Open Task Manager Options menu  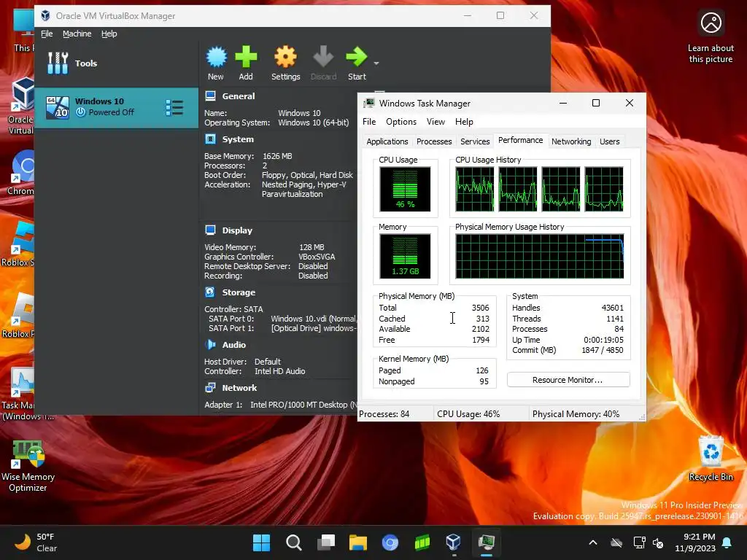(401, 122)
